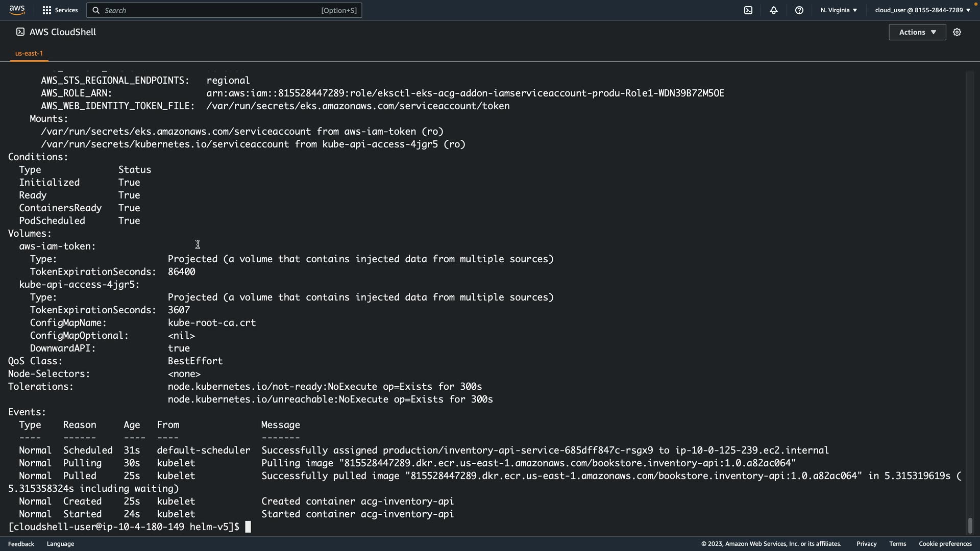The image size is (980, 551).
Task: Open the notifications bell
Action: [774, 10]
